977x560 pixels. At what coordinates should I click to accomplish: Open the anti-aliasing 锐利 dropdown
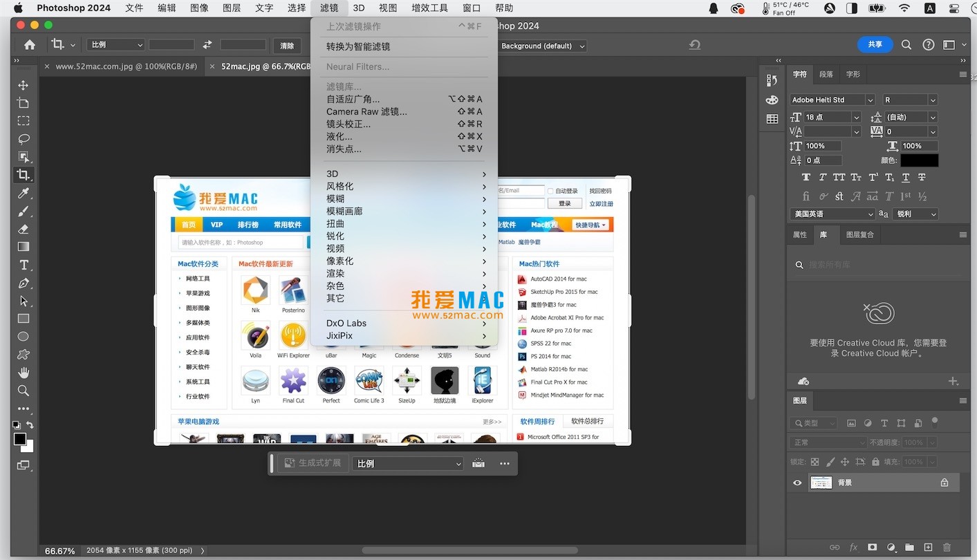[915, 214]
